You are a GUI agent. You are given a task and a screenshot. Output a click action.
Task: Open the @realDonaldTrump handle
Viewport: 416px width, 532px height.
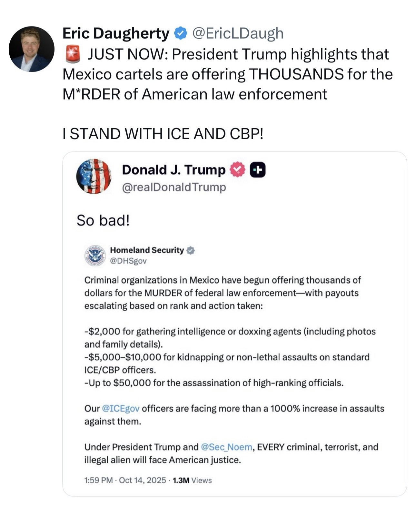(174, 187)
